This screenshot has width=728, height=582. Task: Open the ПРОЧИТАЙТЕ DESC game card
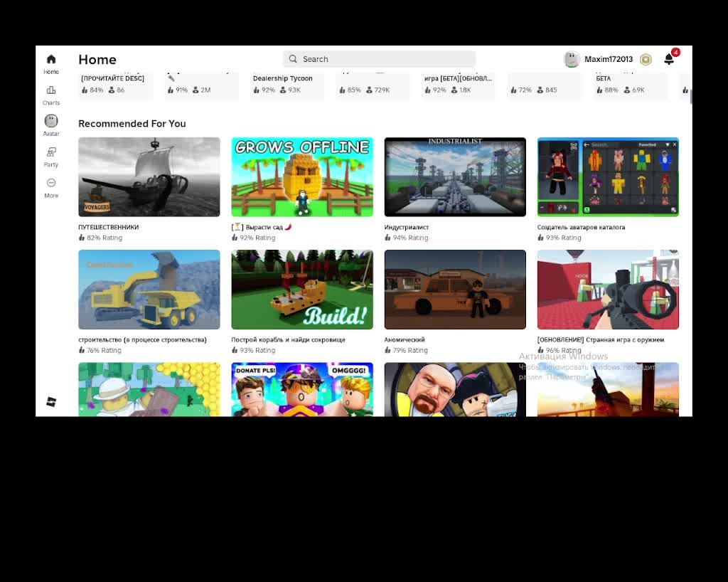coord(116,85)
